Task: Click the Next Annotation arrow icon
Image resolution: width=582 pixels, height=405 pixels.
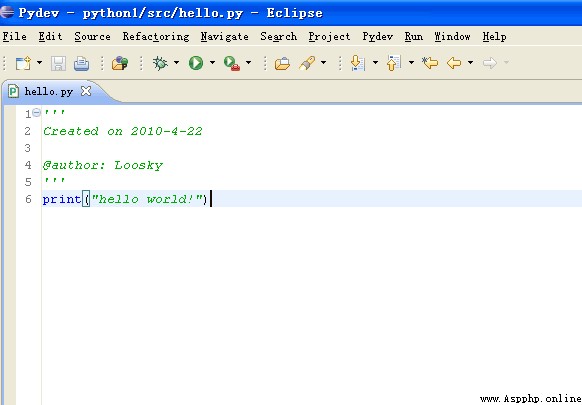Action: (x=358, y=63)
